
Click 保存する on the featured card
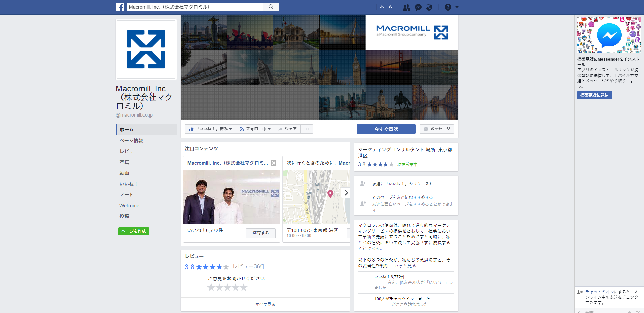click(x=261, y=233)
